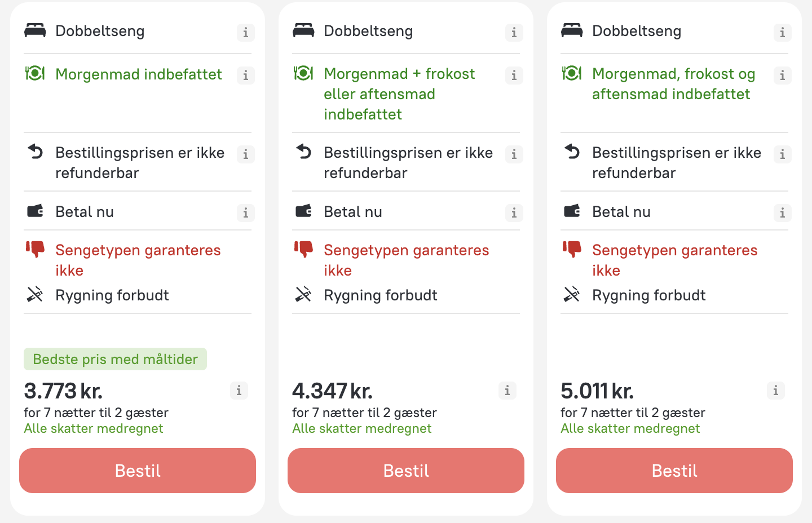Show non-refundable info in middle card
This screenshot has height=523, width=812.
[x=514, y=154]
